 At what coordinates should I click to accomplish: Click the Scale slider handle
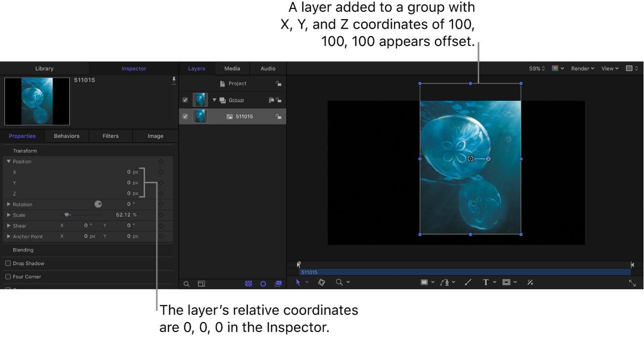tap(67, 215)
